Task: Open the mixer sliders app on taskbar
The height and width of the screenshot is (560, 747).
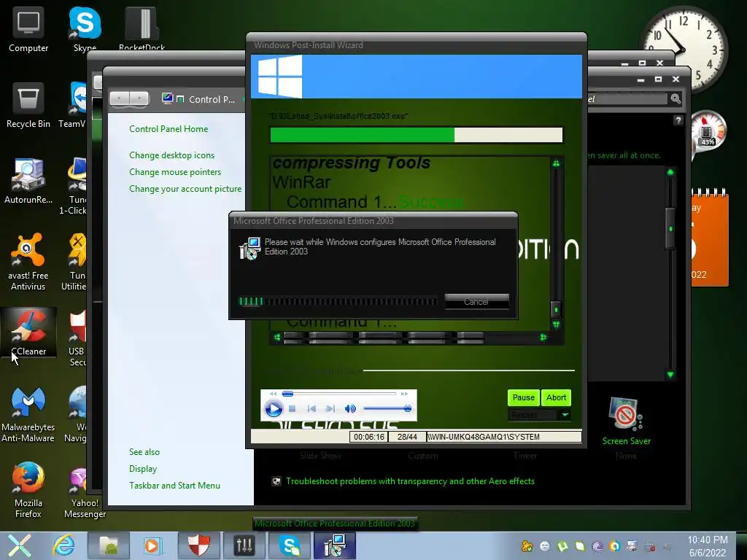Action: coord(244,545)
